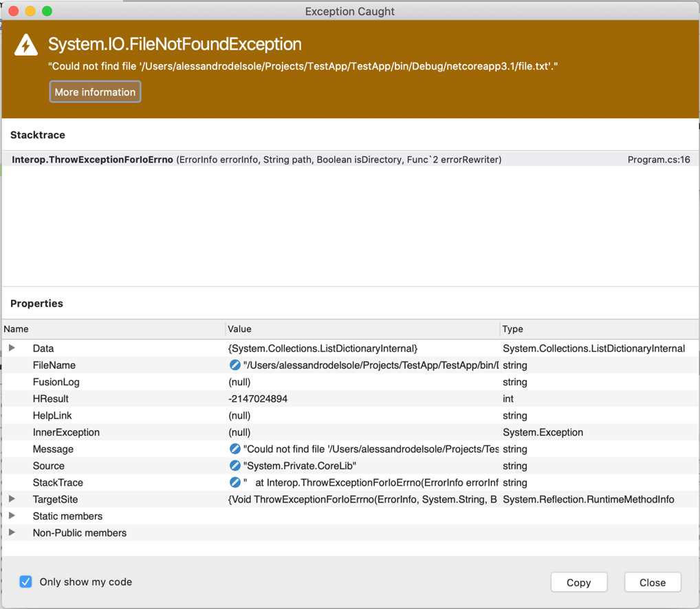
Task: Toggle the Only show my code checkbox
Action: point(25,581)
